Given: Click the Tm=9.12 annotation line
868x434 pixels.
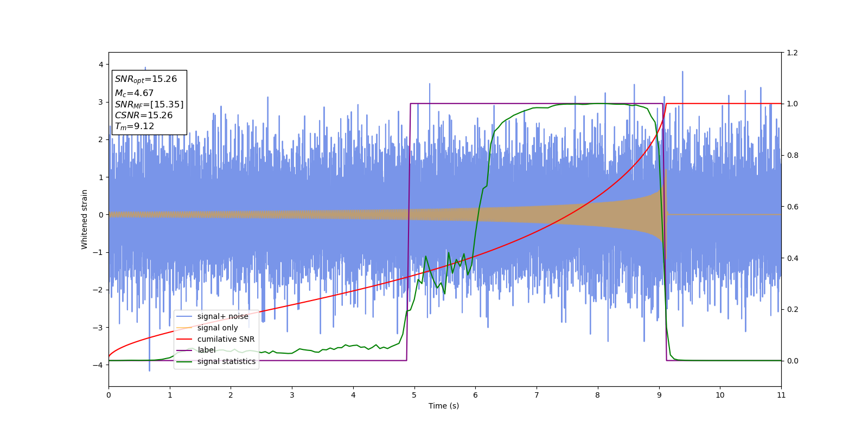Looking at the screenshot, I should [135, 126].
